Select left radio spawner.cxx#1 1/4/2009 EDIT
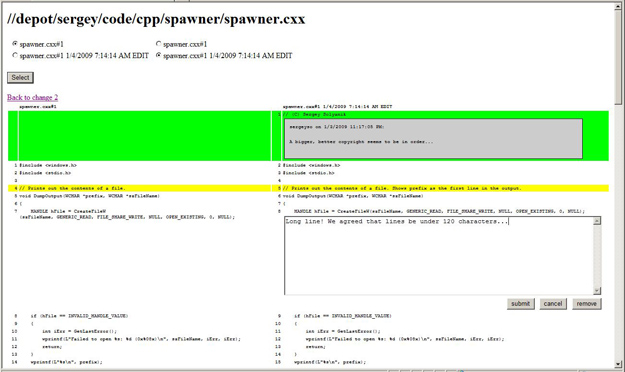Image resolution: width=625 pixels, height=372 pixels. click(x=15, y=55)
